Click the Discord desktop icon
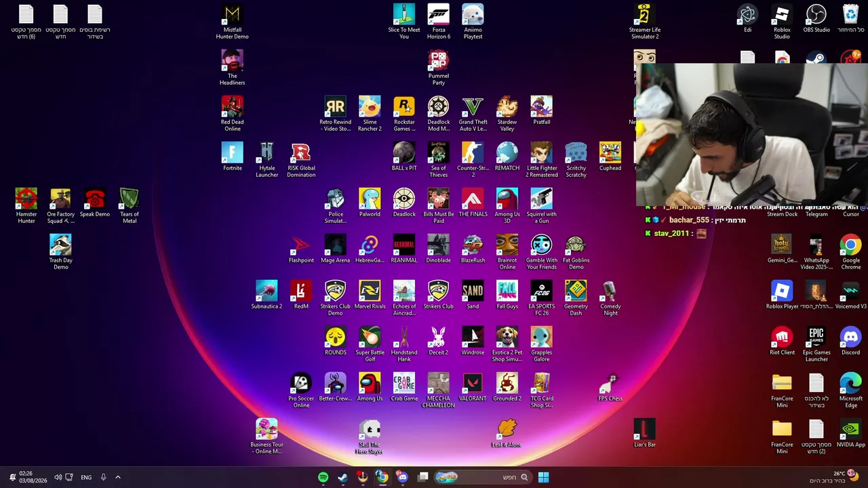 coord(850,342)
